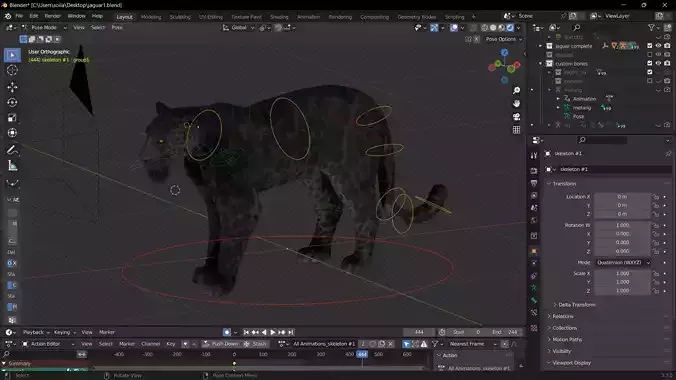Switch to the Geometry Nodes workspace tab
This screenshot has width=676, height=380.
(x=416, y=17)
